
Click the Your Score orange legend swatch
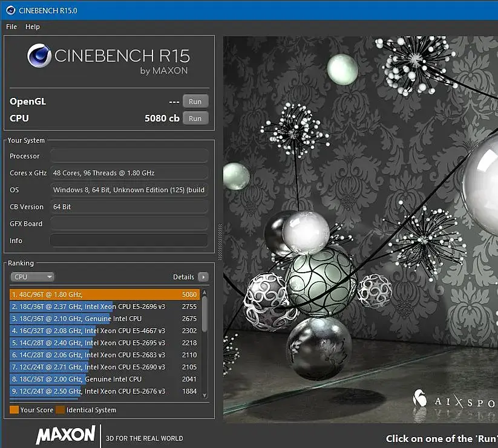[x=15, y=410]
